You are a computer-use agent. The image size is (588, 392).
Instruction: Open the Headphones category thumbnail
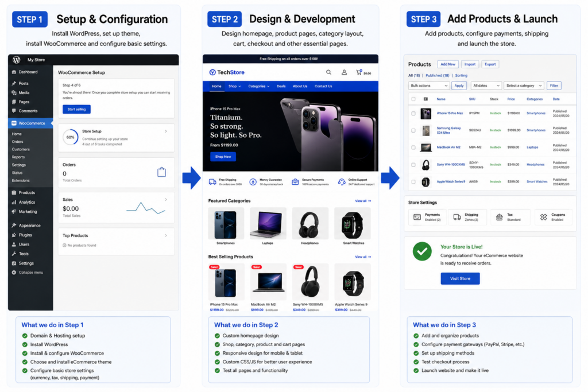point(310,223)
